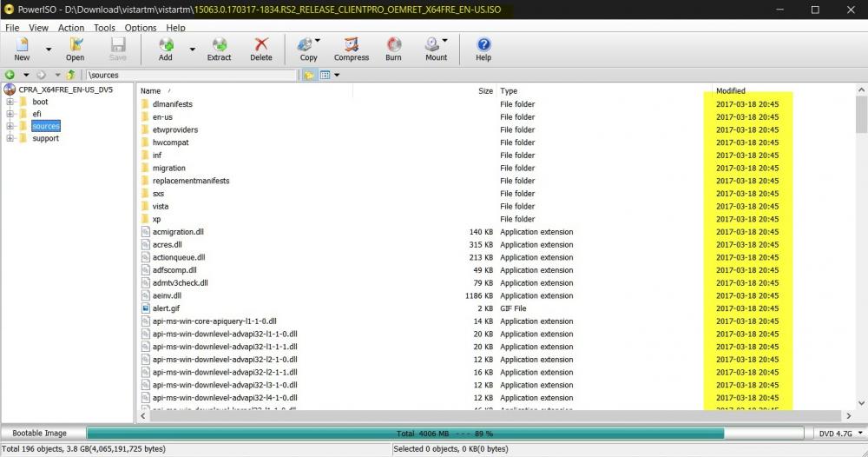Select the efi folder in tree
Screen dimensions: 868x457
coord(37,114)
